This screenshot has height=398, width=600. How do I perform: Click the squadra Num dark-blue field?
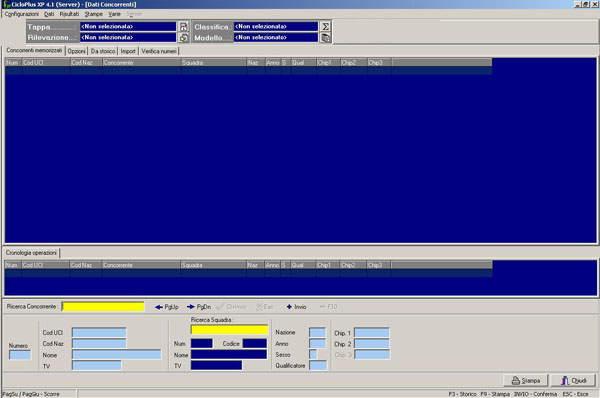(x=202, y=344)
